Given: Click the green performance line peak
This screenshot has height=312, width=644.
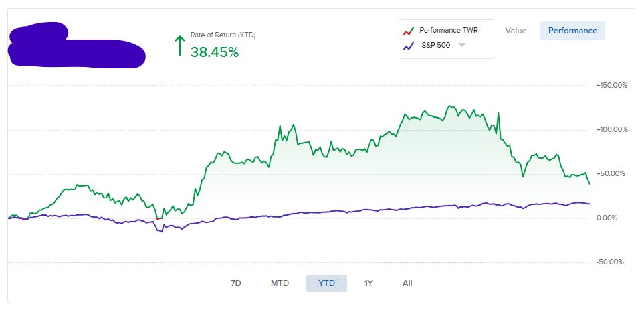Looking at the screenshot, I should (449, 106).
